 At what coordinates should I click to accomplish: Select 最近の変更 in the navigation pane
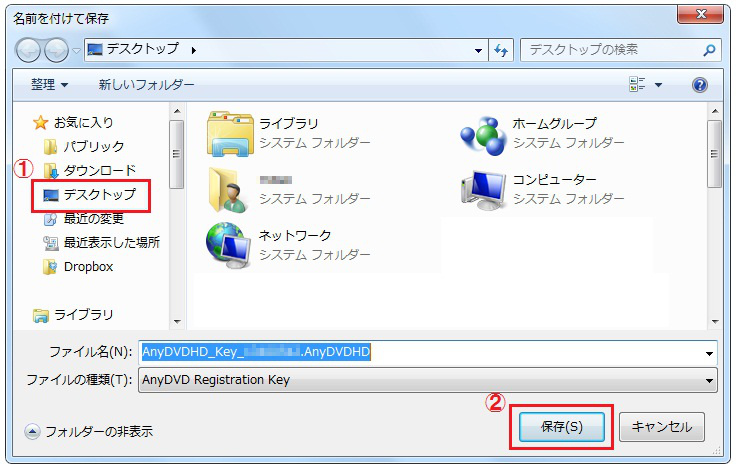(94, 219)
